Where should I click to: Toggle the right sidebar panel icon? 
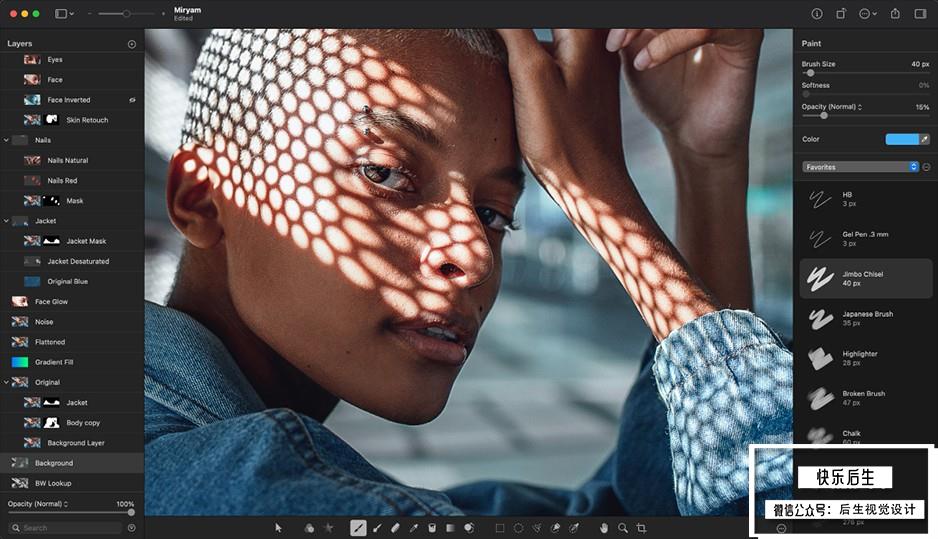click(920, 13)
